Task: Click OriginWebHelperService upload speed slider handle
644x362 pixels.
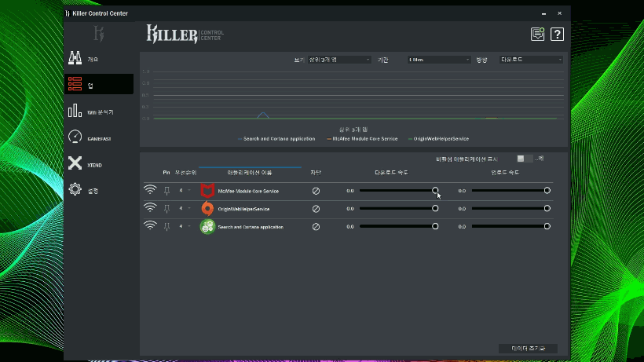Action: click(547, 209)
